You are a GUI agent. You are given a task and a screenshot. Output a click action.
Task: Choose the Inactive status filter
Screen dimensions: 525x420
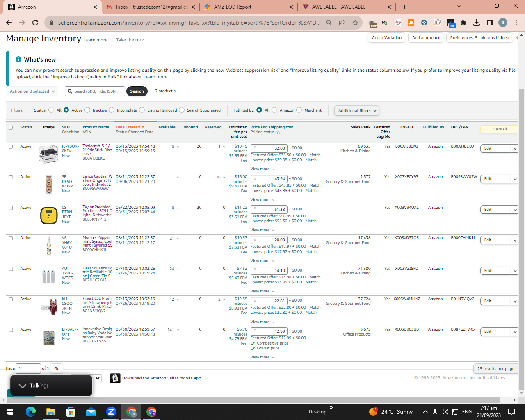(x=87, y=110)
